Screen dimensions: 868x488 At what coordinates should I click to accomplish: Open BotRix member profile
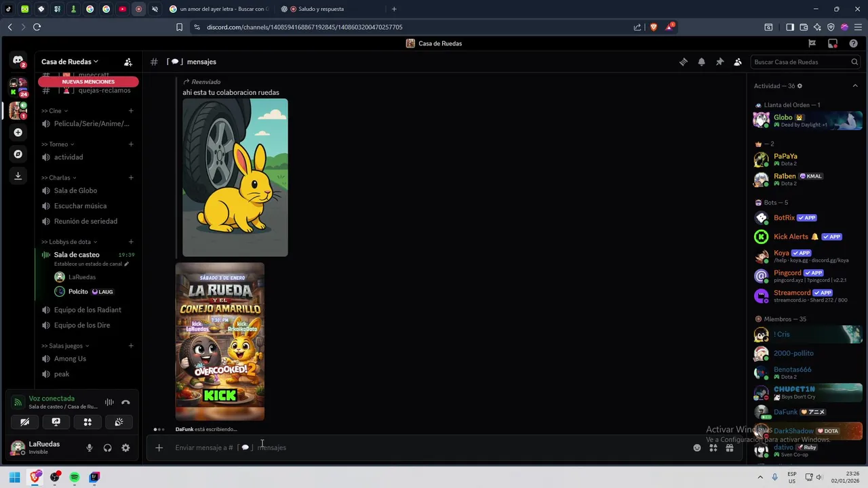(x=807, y=218)
